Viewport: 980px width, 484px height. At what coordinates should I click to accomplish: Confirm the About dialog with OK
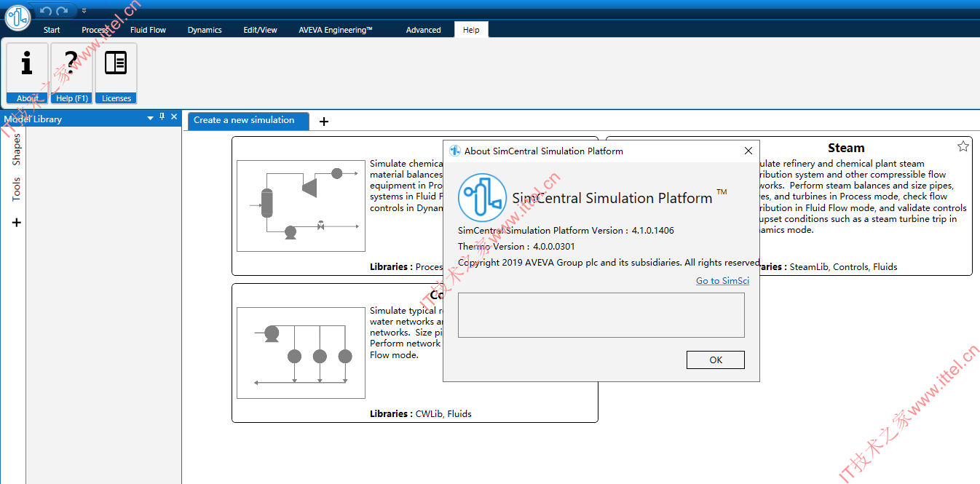(x=716, y=360)
